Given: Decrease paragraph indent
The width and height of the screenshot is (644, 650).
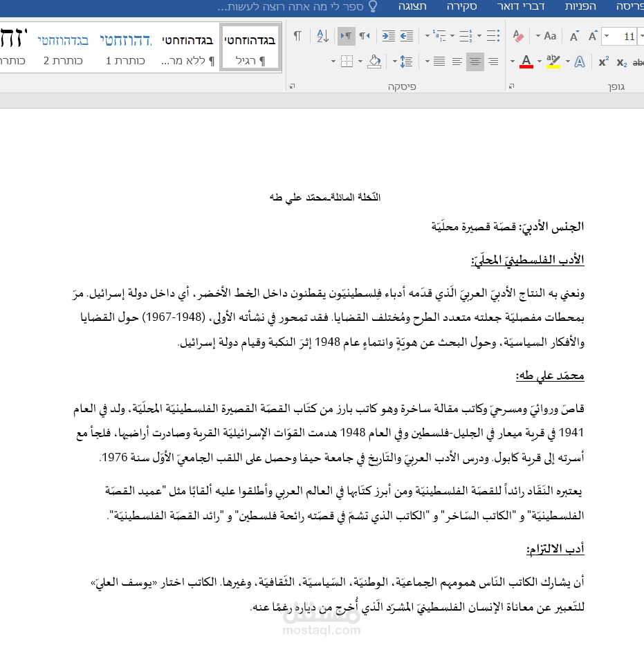Looking at the screenshot, I should (x=407, y=37).
